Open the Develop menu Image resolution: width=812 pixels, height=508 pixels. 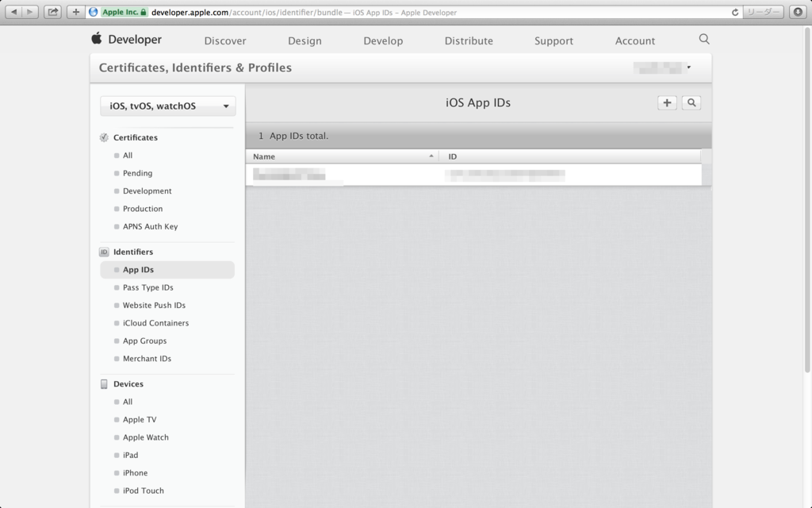(383, 41)
